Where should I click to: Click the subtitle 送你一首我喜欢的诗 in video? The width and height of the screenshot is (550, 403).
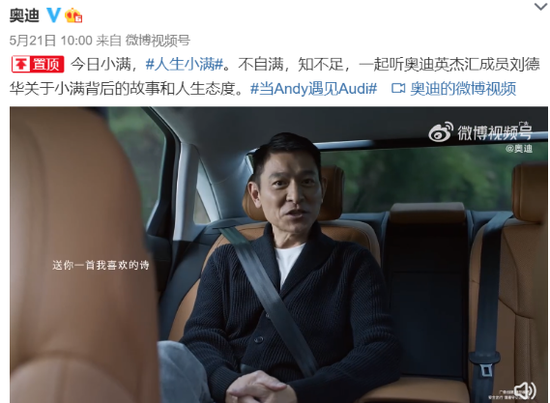(x=101, y=265)
